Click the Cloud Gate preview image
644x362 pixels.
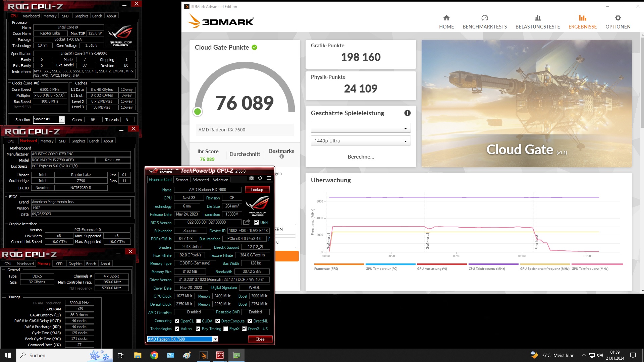click(x=527, y=104)
